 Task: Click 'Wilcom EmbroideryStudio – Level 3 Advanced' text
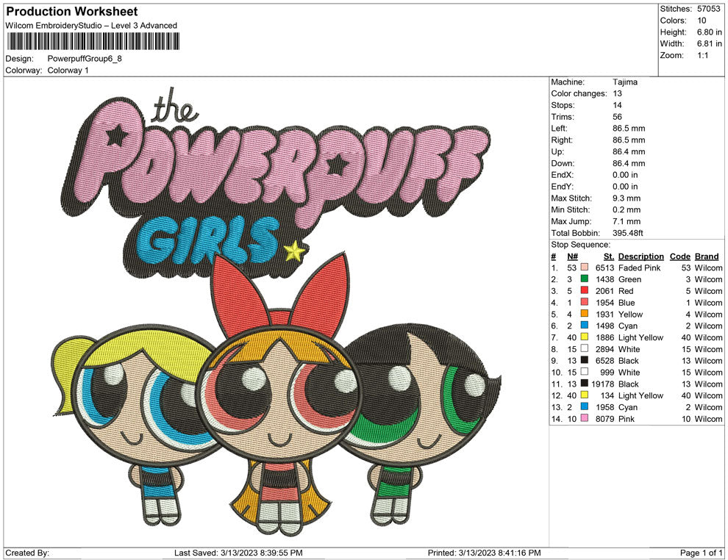tap(91, 26)
